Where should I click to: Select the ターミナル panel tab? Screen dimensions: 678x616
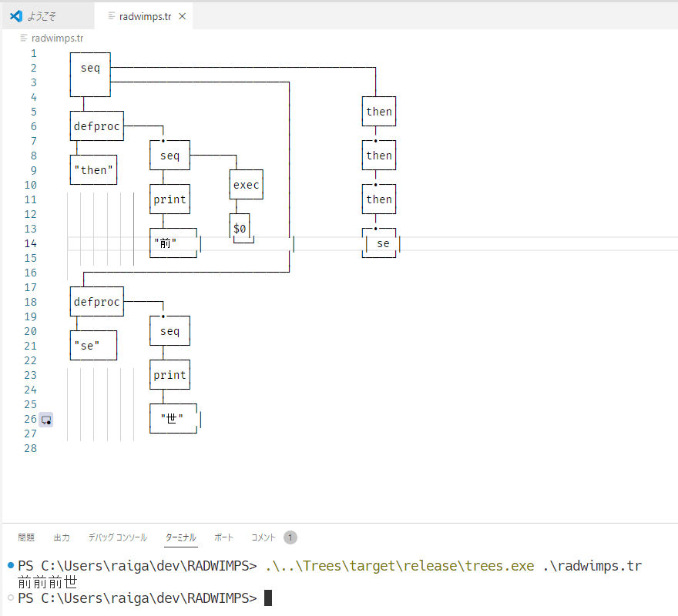[181, 537]
